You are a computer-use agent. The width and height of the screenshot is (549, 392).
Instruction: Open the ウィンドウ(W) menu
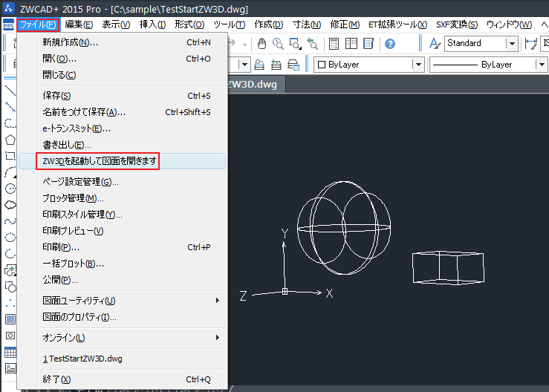[509, 24]
